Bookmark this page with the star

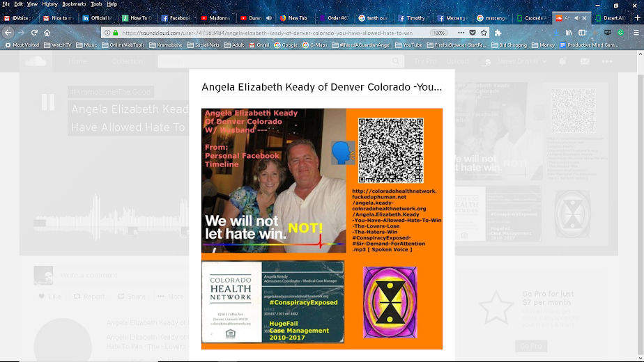point(484,33)
